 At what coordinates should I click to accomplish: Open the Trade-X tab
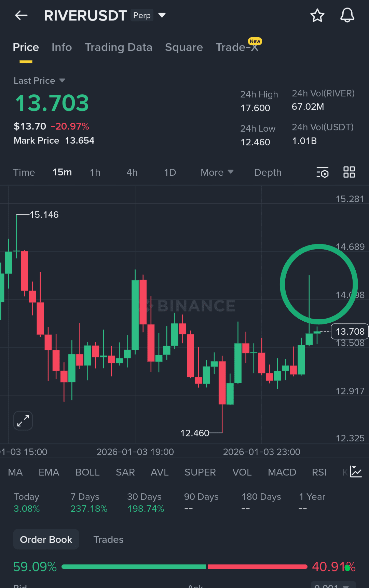237,47
